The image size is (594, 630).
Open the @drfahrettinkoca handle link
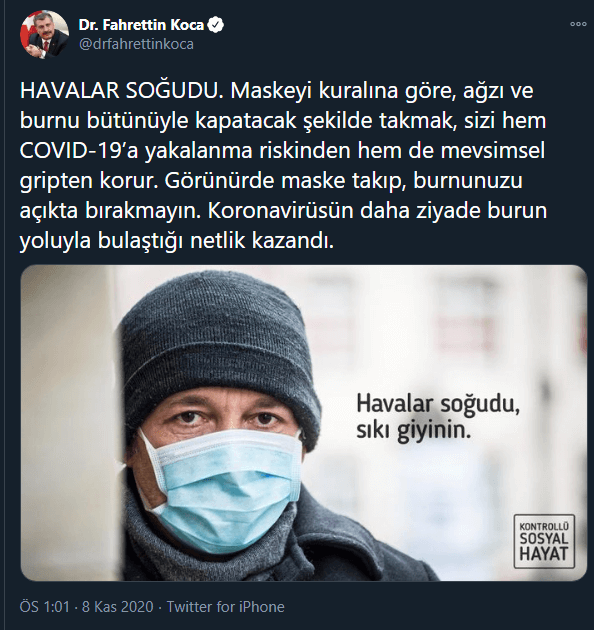pyautogui.click(x=136, y=44)
